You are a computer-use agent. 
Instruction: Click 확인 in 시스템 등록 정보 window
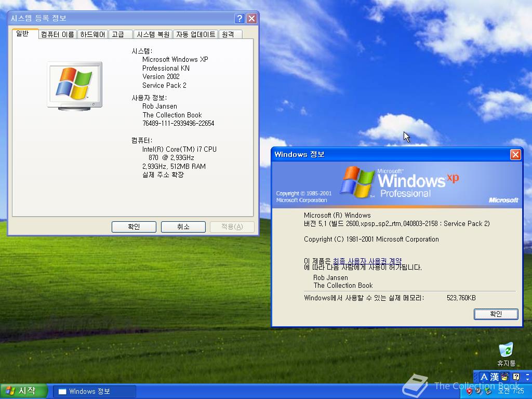pos(134,227)
